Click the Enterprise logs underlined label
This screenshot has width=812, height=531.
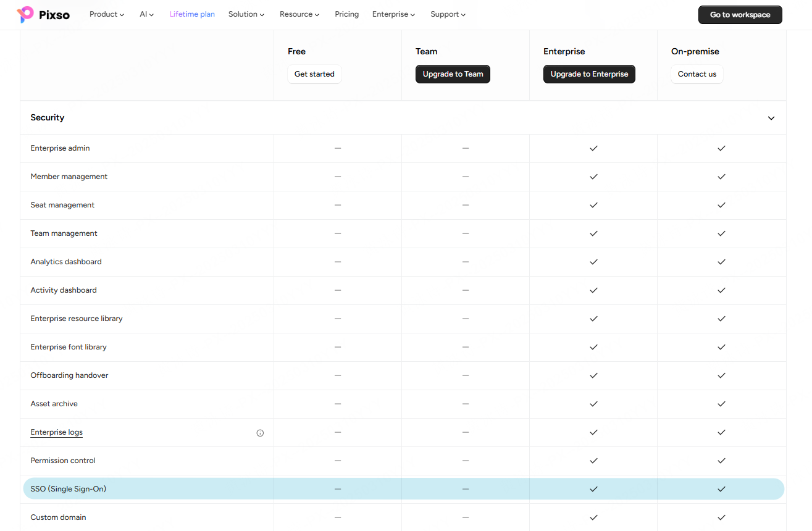(57, 432)
